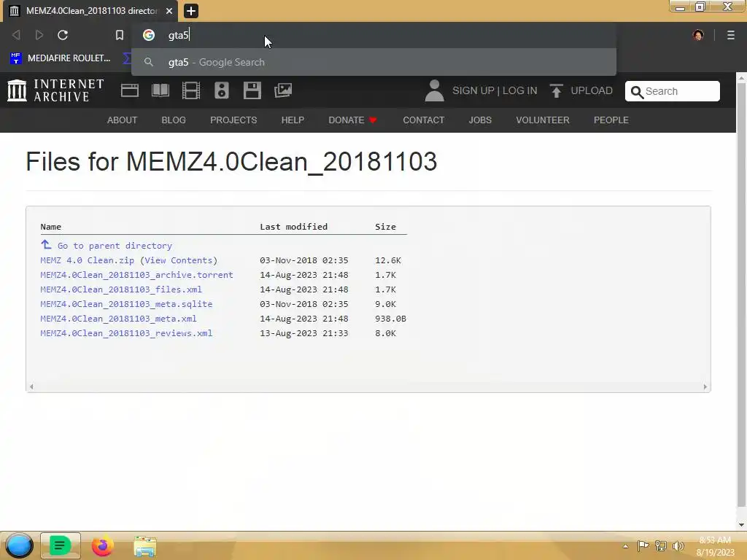Click View Contents link for the zip
747x560 pixels.
click(x=179, y=260)
